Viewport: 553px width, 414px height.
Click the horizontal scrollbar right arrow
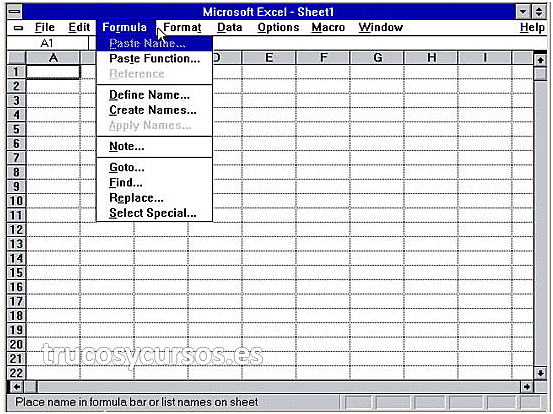tap(527, 387)
